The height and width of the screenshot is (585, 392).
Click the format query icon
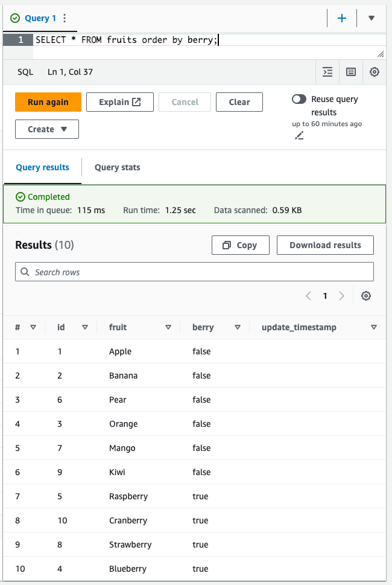click(327, 72)
